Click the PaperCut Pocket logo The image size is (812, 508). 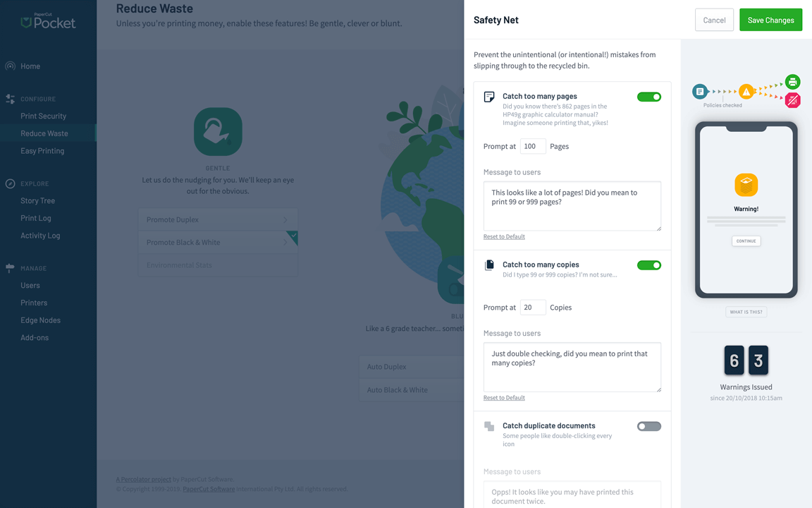click(48, 21)
